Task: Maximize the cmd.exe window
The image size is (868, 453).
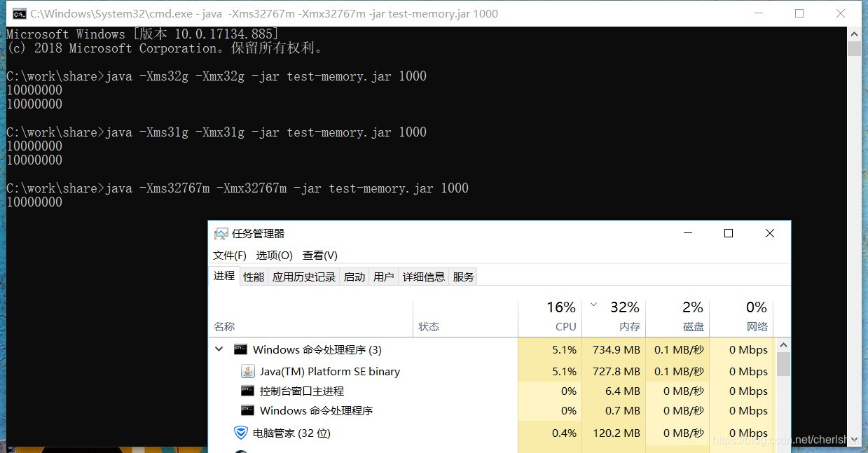Action: (x=799, y=13)
